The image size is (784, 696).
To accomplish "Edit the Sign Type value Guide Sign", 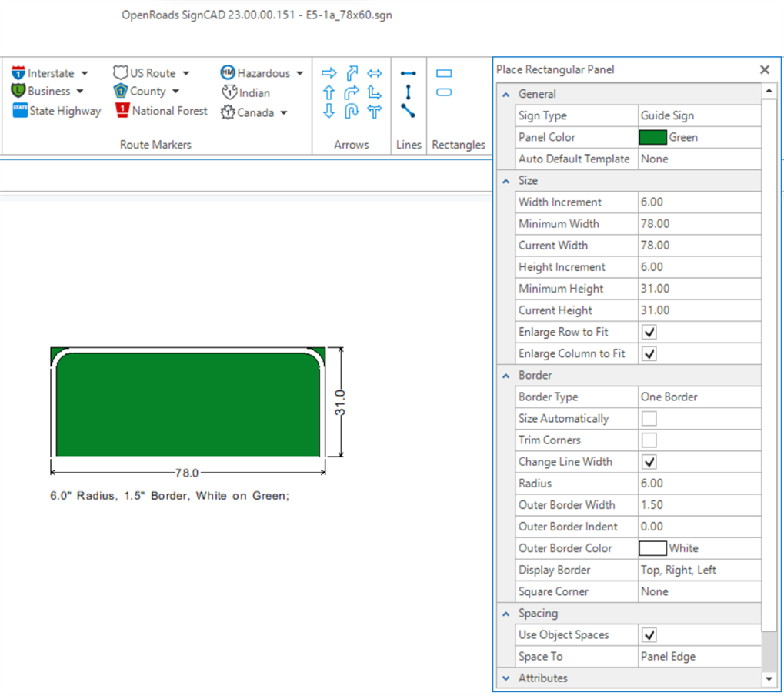I will [x=699, y=115].
